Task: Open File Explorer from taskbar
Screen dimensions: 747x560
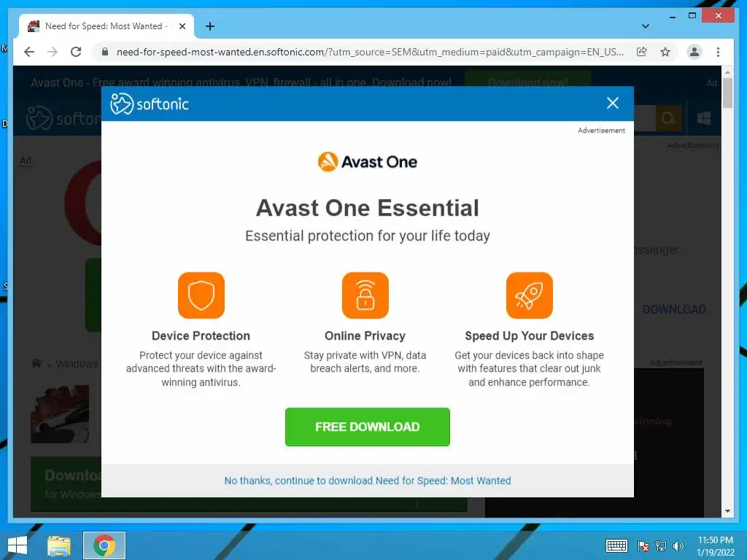Action: point(59,545)
